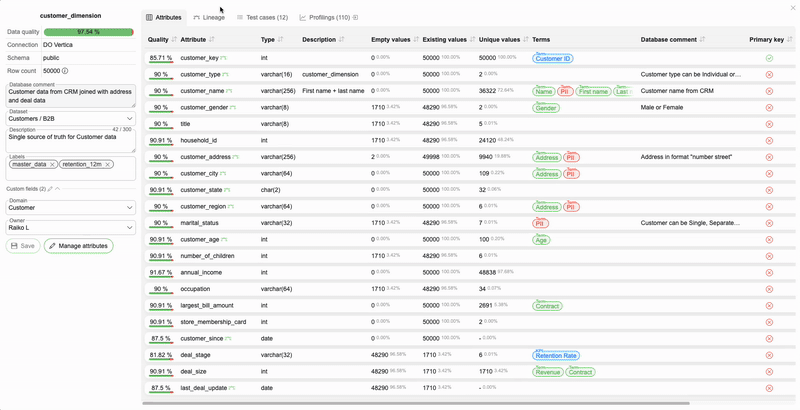This screenshot has width=800, height=410.
Task: Click into the Description text field
Action: point(70,141)
